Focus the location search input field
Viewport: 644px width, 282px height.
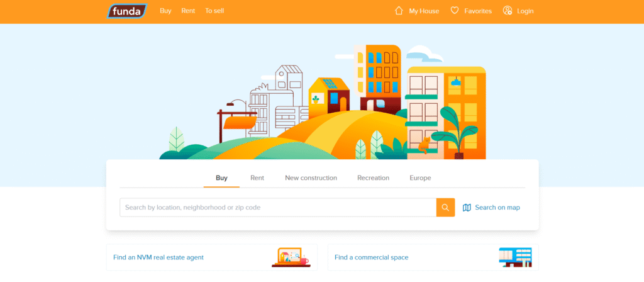[278, 208]
